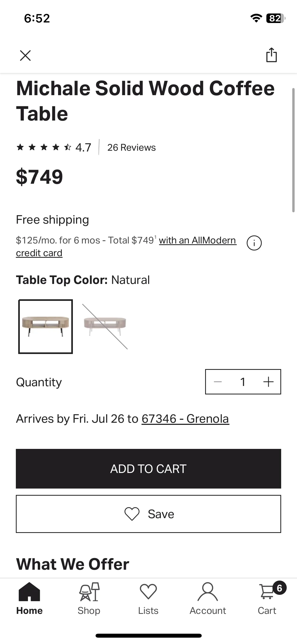Screen dimensions: 297x644
Task: Open the 26 Reviews link
Action: (131, 148)
